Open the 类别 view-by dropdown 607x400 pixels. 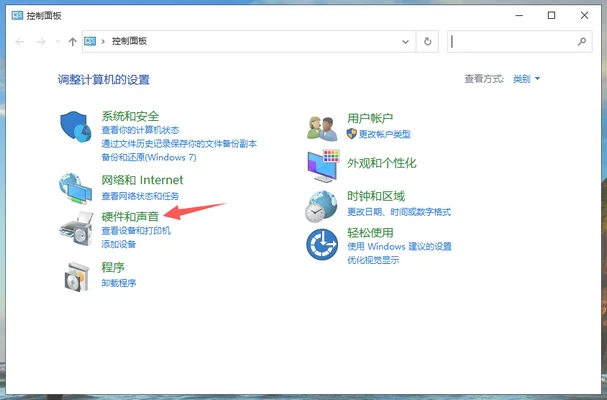(x=526, y=79)
